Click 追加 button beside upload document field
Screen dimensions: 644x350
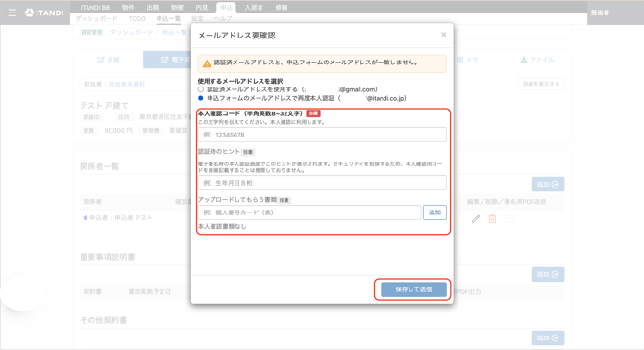coord(434,212)
